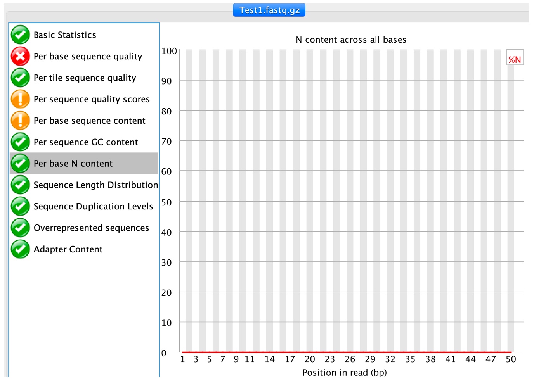The height and width of the screenshot is (392, 534).
Task: View the Per tile sequence quality module
Action: (x=85, y=78)
